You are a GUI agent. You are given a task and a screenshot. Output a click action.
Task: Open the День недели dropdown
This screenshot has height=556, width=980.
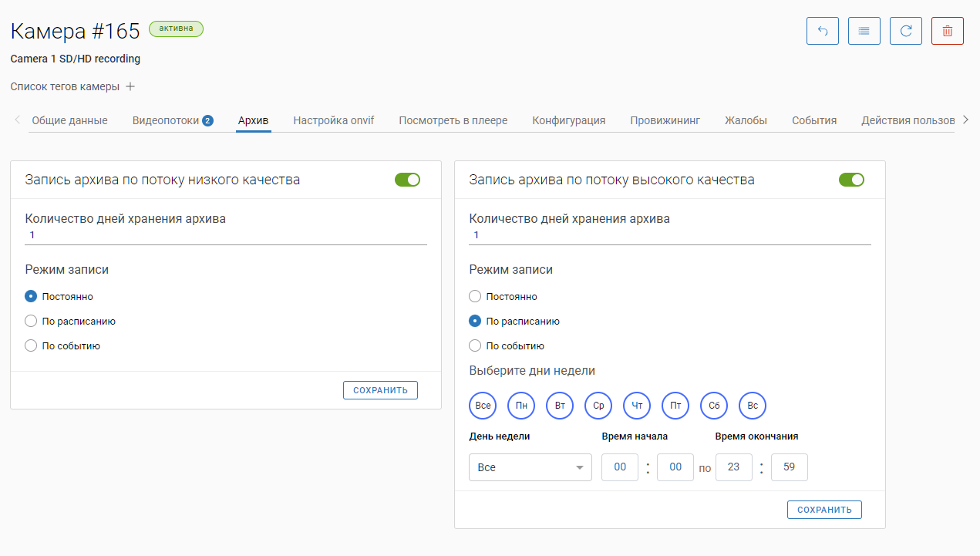coord(530,467)
